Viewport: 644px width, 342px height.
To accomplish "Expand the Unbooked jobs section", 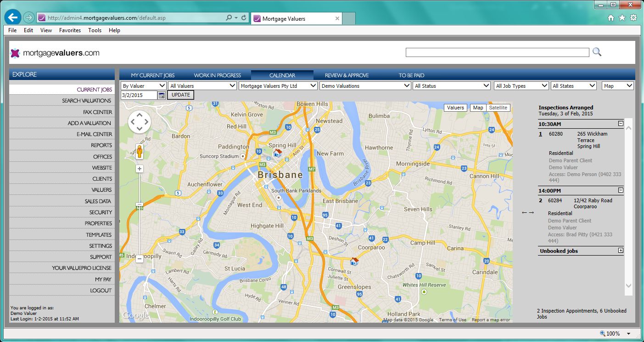I will pyautogui.click(x=621, y=251).
